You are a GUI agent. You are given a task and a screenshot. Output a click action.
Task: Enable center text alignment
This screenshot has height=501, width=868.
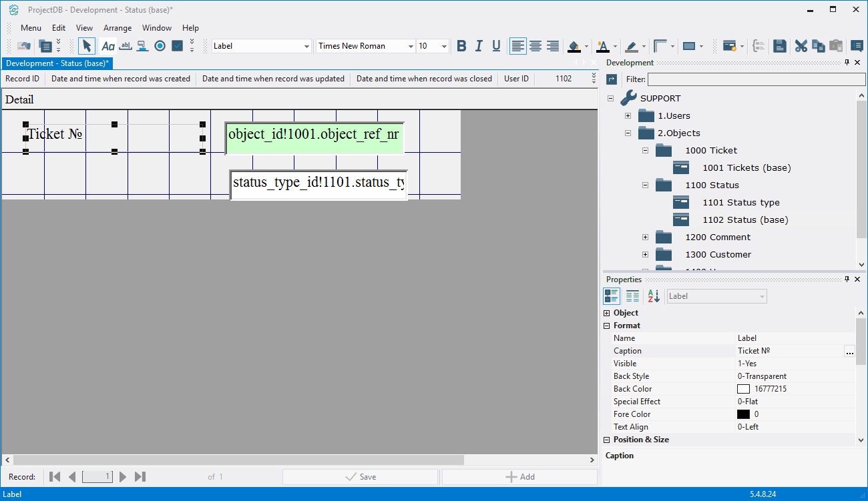click(535, 46)
